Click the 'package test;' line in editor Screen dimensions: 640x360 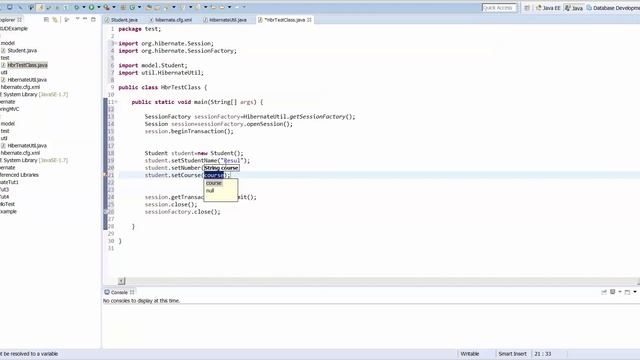tap(140, 29)
